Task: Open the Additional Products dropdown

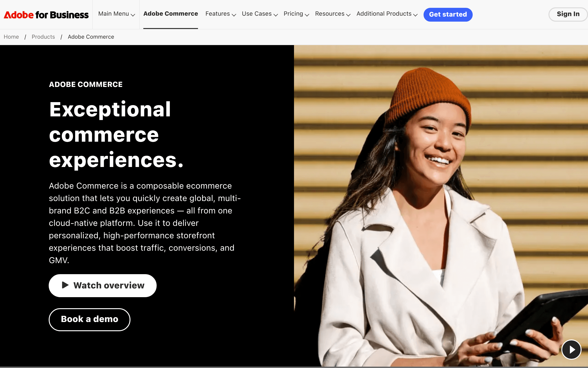Action: (387, 14)
